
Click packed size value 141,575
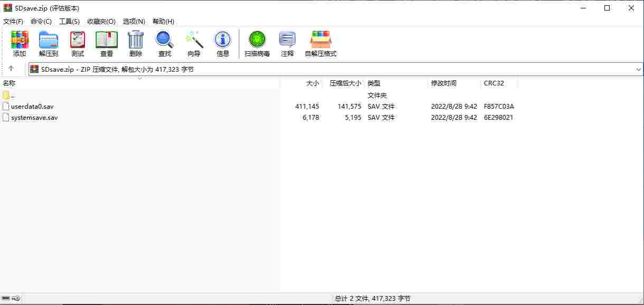coord(349,107)
